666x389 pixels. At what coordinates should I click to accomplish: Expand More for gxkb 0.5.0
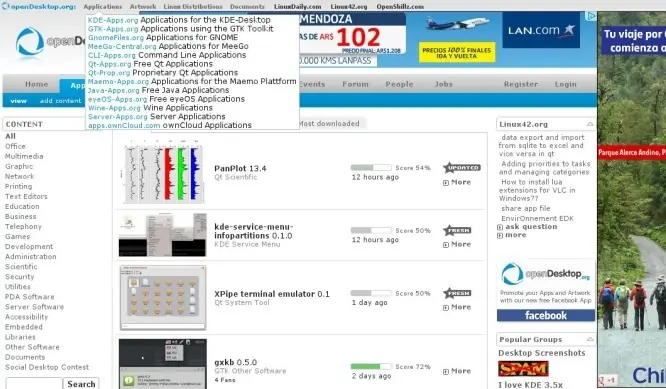coord(457,371)
